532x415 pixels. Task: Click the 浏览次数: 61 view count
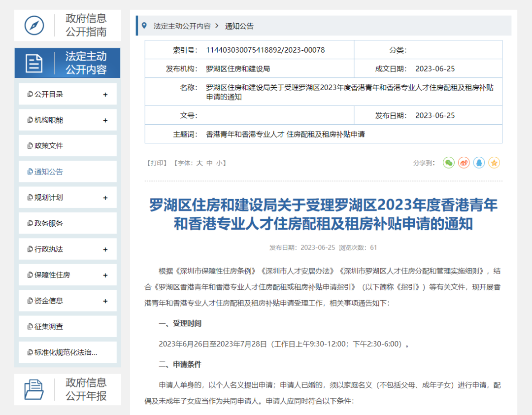(358, 247)
